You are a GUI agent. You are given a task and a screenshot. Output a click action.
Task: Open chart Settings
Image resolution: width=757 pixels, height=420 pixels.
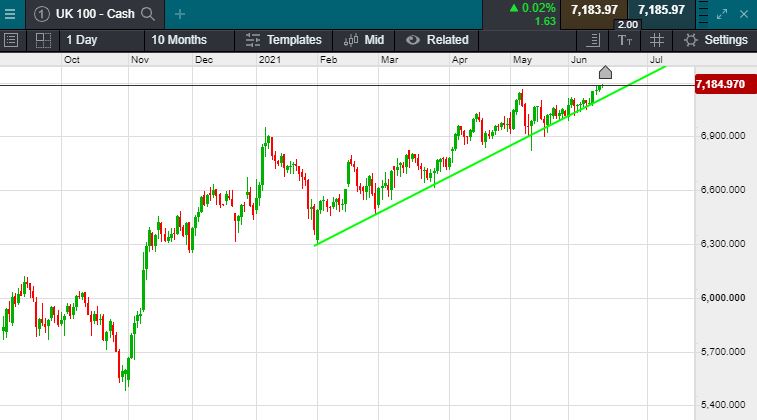coord(716,40)
